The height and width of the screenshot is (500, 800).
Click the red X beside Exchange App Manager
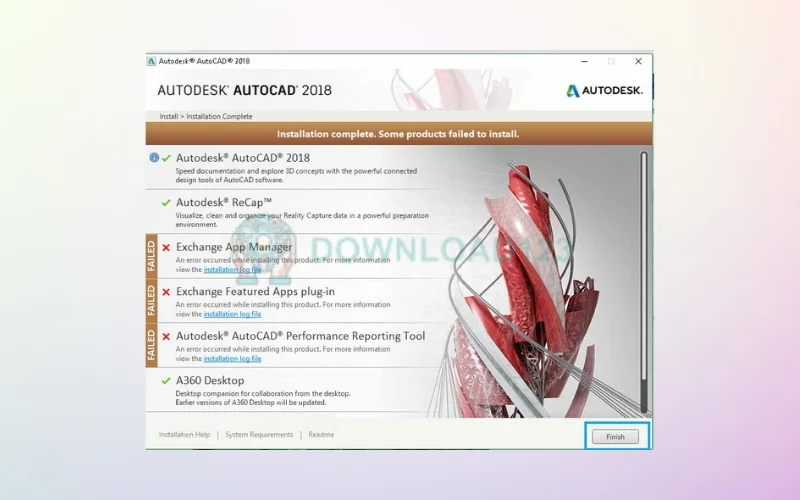coord(166,247)
